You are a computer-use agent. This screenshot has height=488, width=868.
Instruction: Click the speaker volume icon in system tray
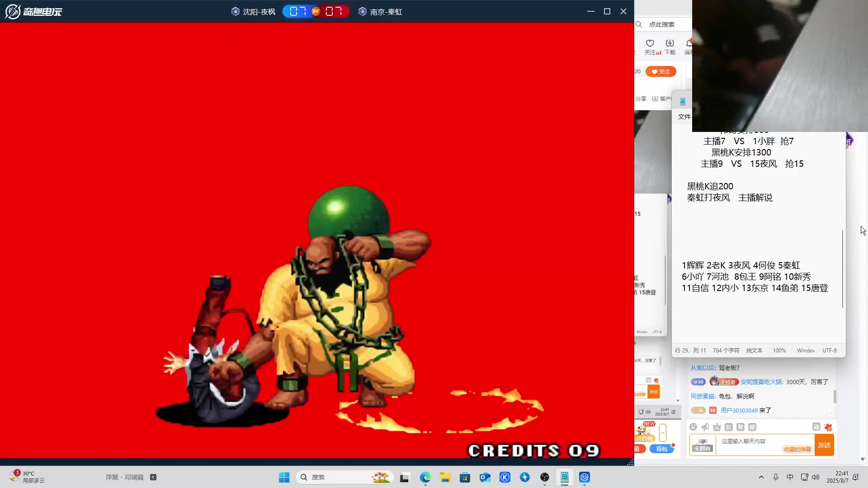(x=816, y=477)
